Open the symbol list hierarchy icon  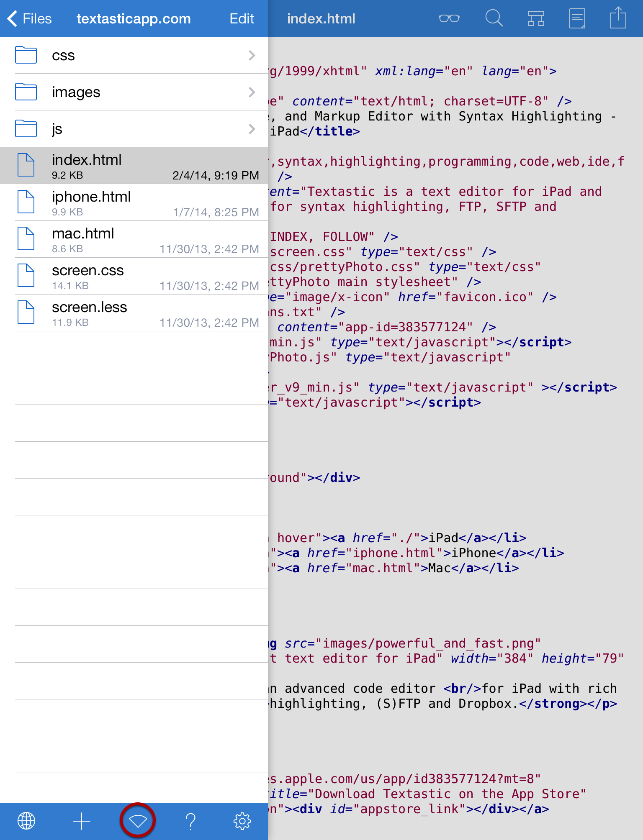[536, 18]
